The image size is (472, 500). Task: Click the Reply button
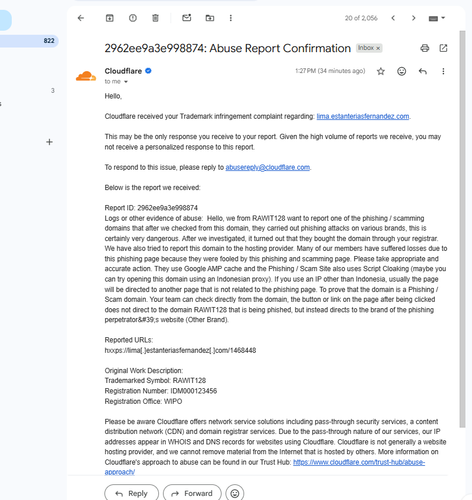coord(132,493)
